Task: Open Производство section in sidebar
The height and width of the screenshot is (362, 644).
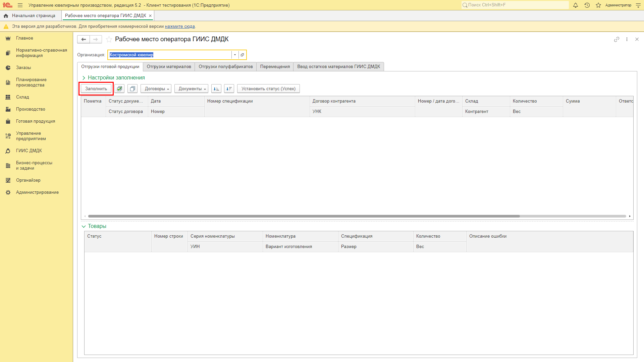Action: (x=31, y=109)
